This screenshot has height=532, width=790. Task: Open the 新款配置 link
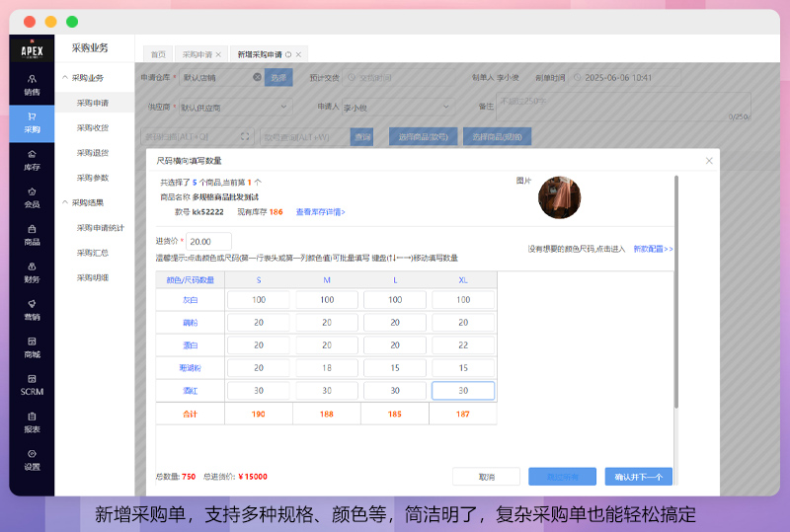[x=653, y=249]
